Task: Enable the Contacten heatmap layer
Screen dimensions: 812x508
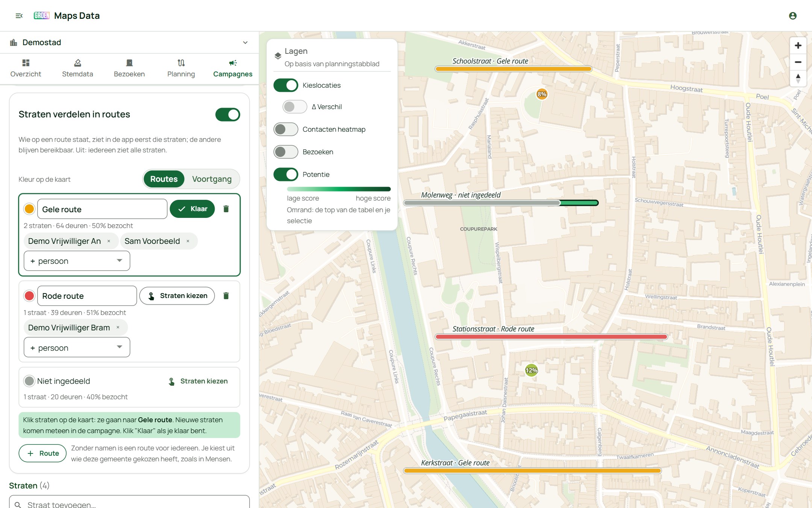Action: [286, 129]
